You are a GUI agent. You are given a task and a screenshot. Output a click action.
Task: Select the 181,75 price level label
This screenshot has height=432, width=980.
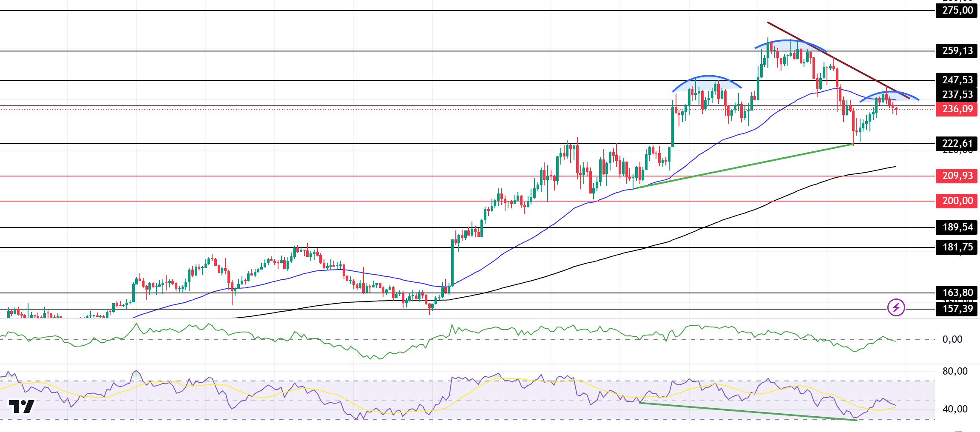pos(957,247)
